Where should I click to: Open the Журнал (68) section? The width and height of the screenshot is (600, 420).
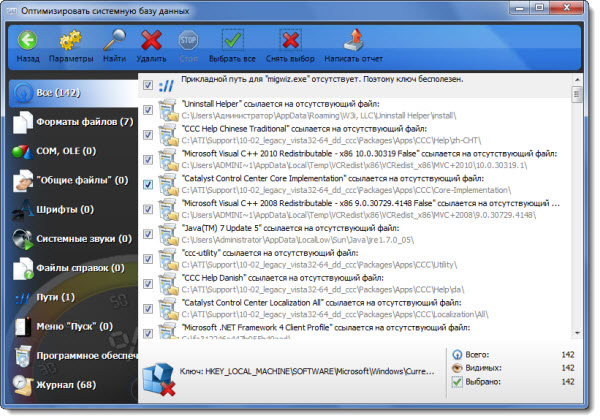click(x=68, y=384)
